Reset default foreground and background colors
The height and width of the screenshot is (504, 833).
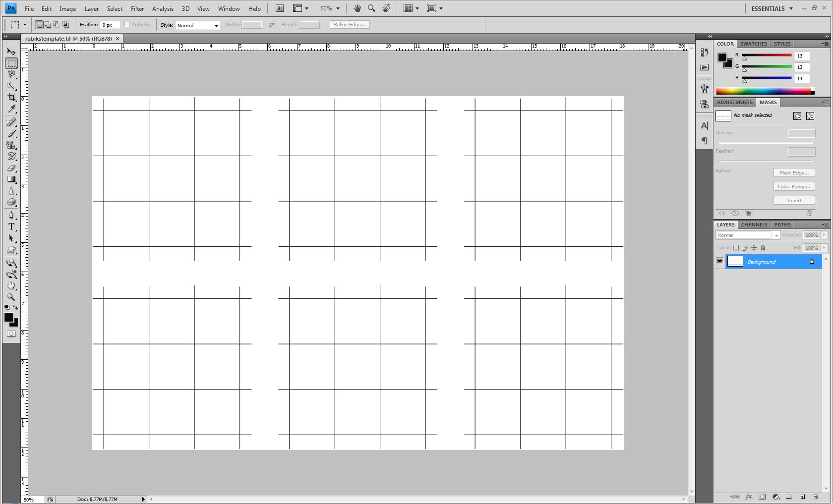coord(7,307)
